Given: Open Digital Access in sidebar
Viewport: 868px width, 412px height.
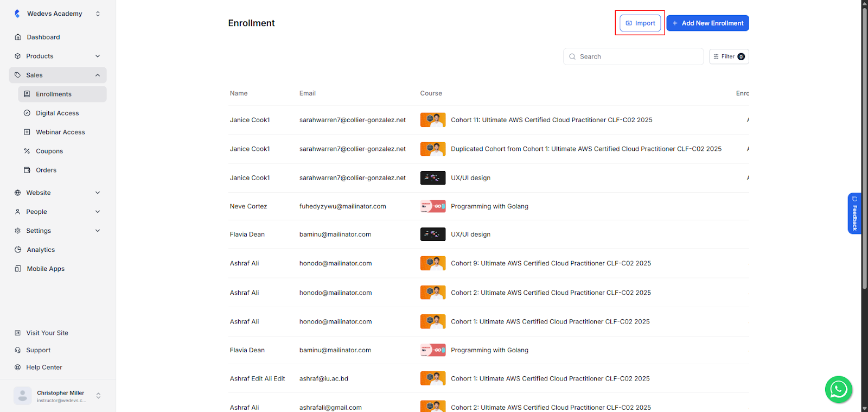Looking at the screenshot, I should [57, 113].
